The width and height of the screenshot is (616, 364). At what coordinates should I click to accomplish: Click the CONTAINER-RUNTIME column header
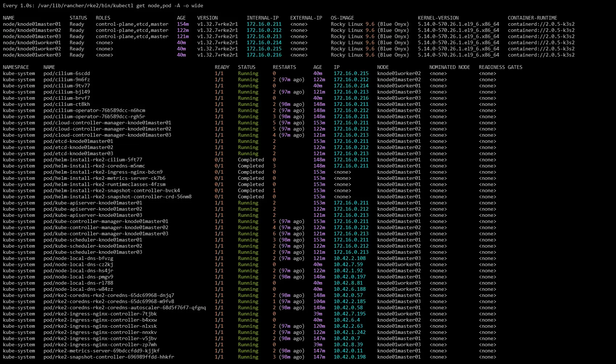[x=533, y=18]
